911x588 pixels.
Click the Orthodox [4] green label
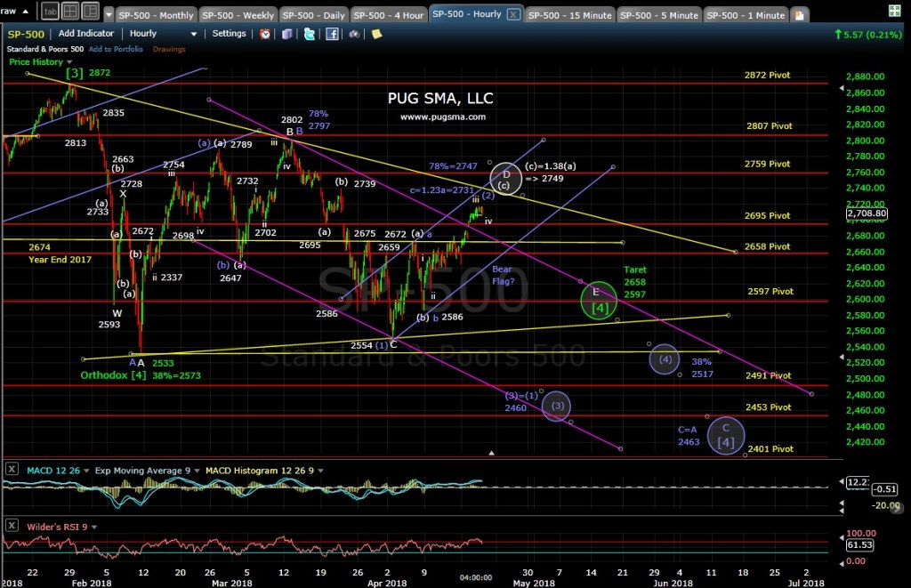pos(113,375)
